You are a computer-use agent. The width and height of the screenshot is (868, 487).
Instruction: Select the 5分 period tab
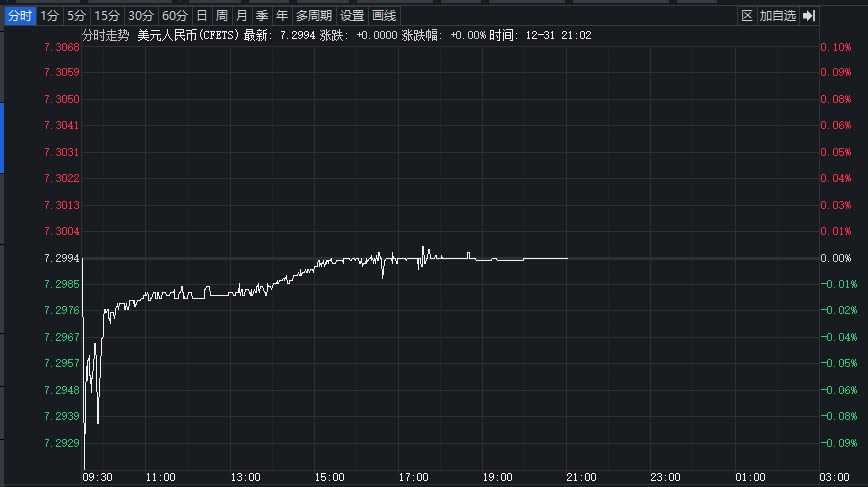click(76, 16)
